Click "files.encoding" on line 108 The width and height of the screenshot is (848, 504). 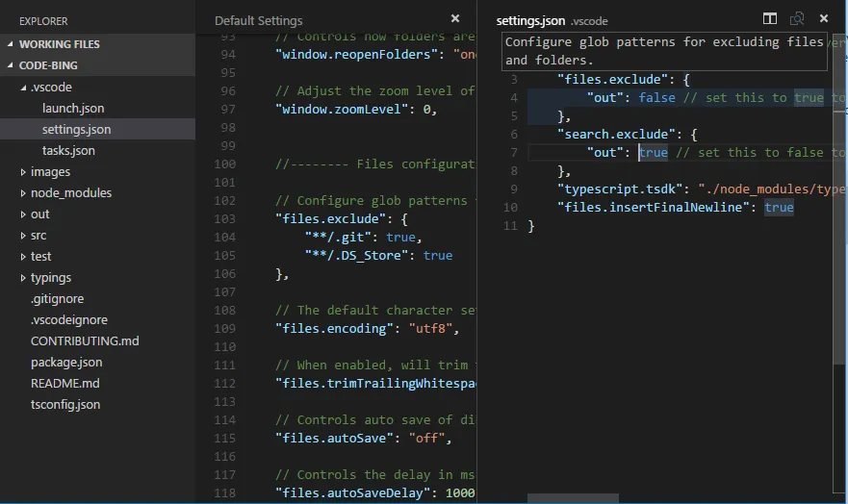click(334, 328)
